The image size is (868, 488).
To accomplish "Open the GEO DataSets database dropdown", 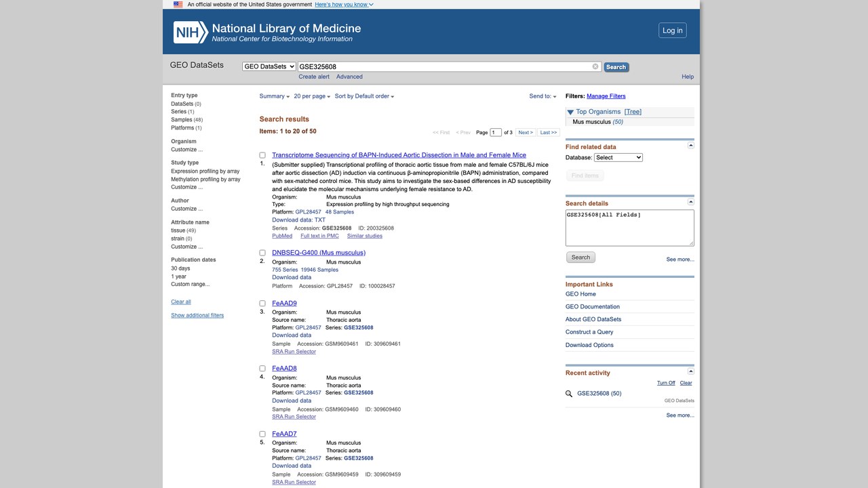I will [269, 66].
